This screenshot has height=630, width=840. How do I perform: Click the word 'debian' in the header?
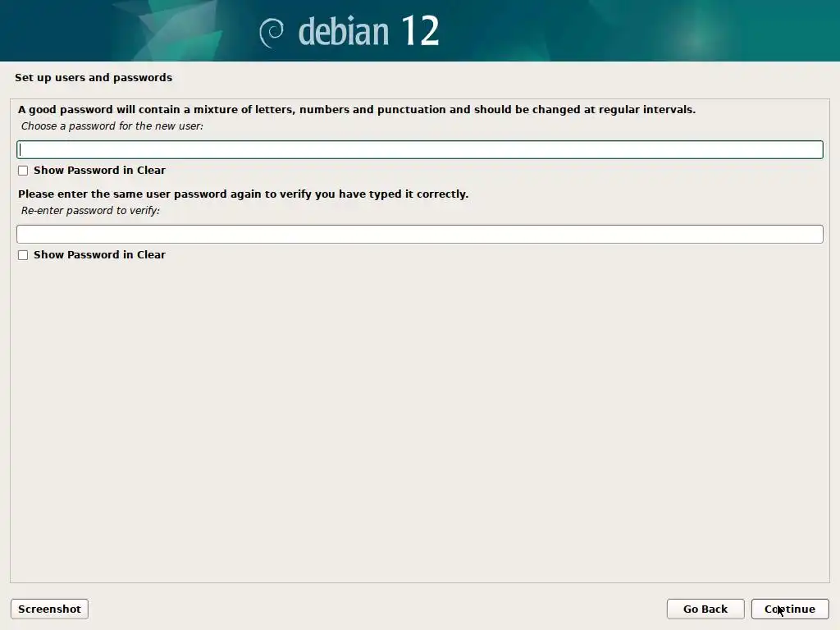pos(344,31)
